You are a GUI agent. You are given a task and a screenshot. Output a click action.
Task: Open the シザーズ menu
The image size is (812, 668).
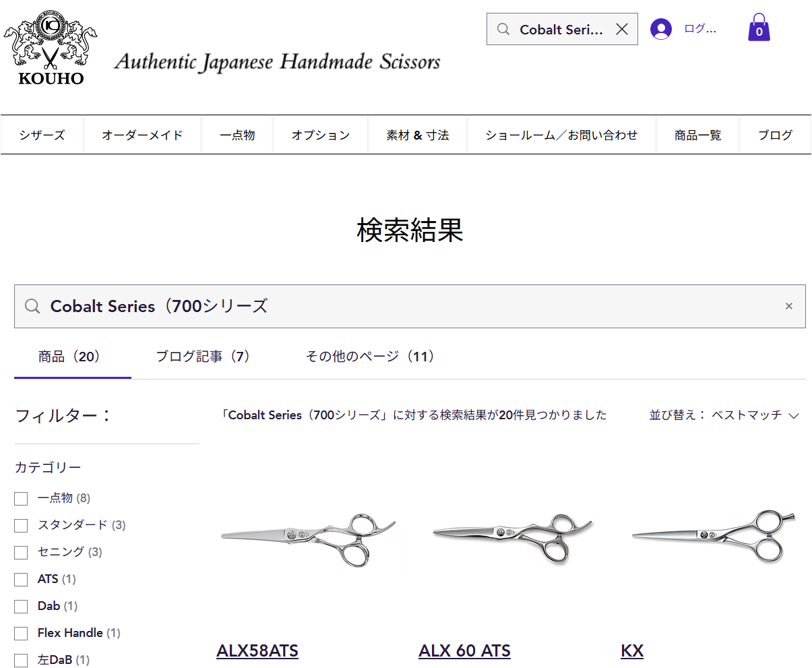(x=42, y=135)
